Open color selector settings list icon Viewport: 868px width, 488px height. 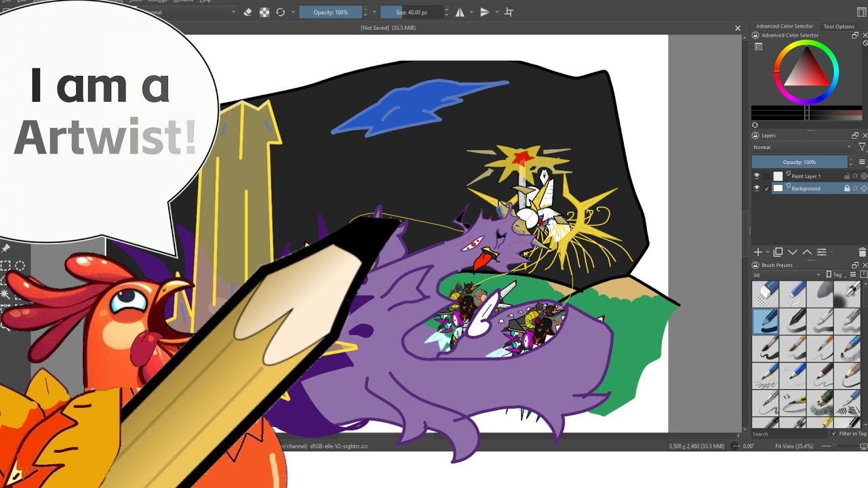coord(758,47)
